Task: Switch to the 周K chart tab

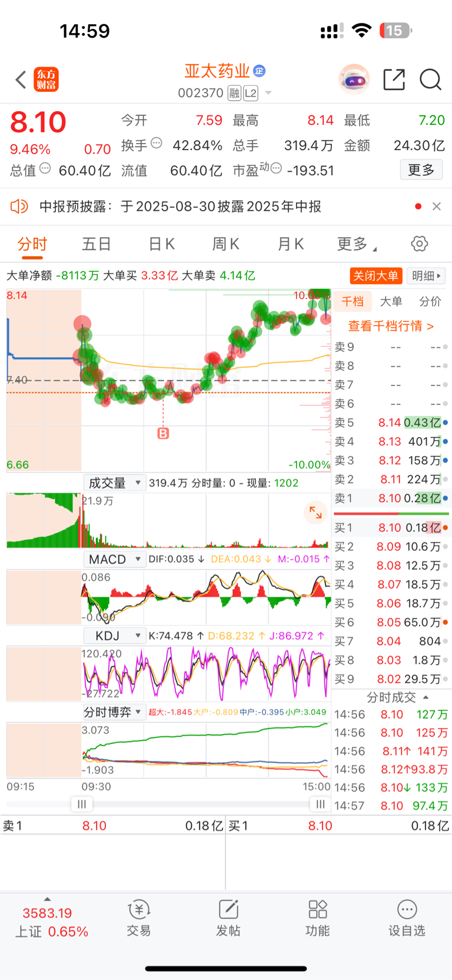Action: 225,244
